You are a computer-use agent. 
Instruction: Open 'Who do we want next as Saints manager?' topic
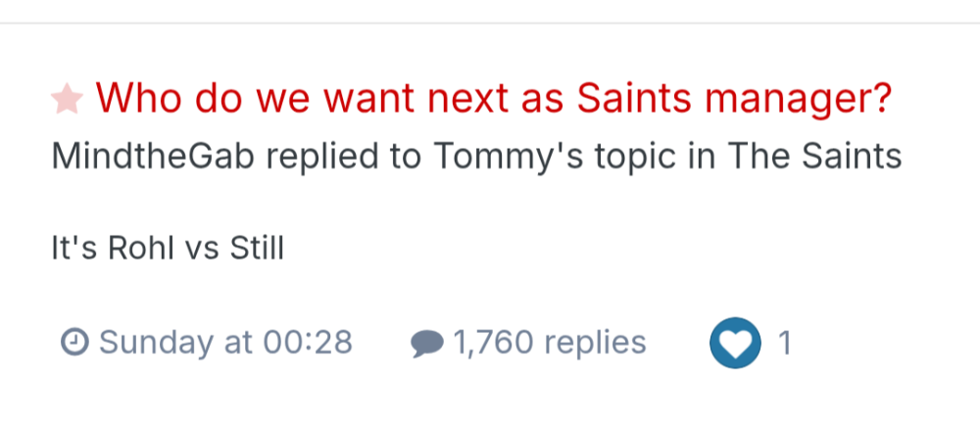[x=493, y=98]
